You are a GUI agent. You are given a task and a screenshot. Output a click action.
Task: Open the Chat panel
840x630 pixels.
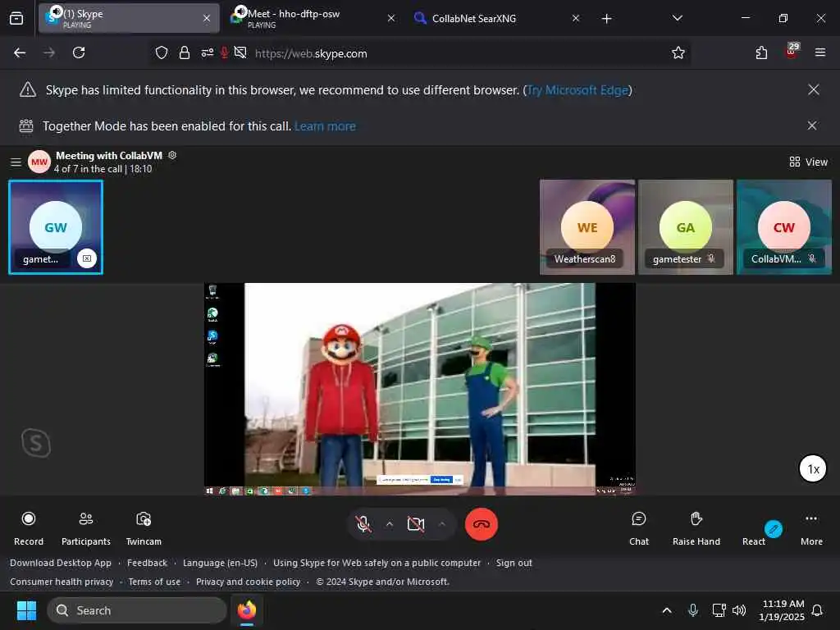[x=638, y=527]
